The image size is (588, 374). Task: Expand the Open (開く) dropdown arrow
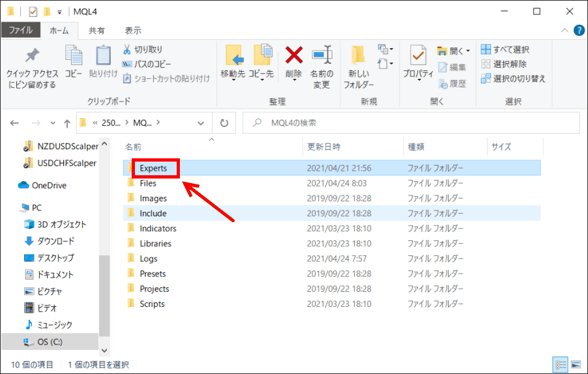point(468,50)
